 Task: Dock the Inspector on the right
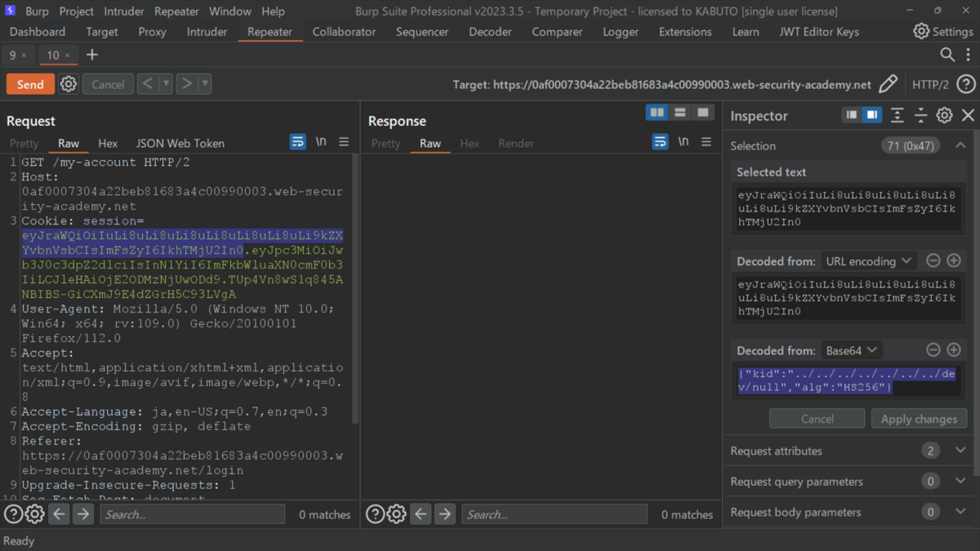click(x=871, y=115)
